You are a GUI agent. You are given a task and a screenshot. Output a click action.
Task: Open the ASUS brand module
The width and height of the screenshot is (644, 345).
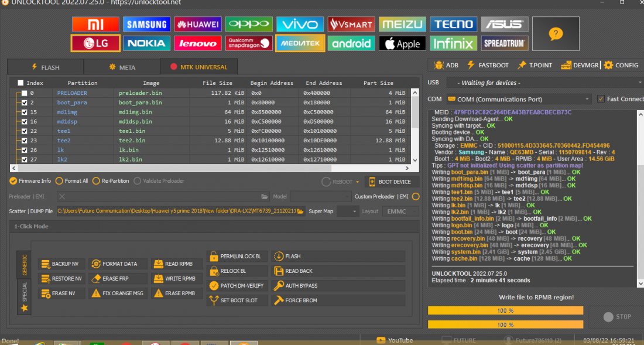(x=504, y=25)
